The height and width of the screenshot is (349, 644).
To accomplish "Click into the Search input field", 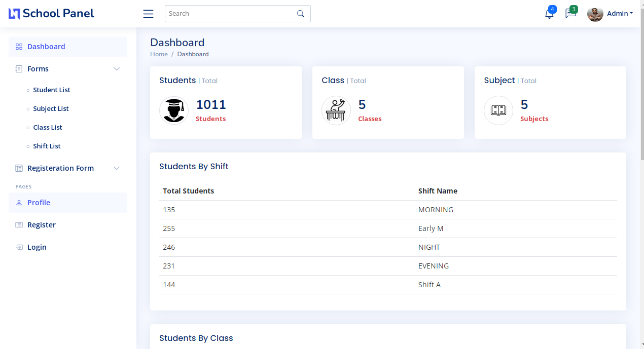I will coord(231,14).
